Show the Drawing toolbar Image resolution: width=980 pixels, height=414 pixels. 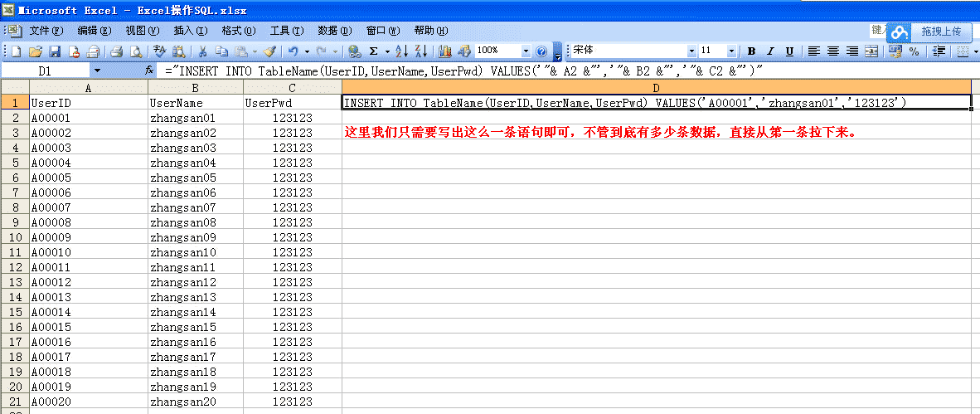[464, 51]
